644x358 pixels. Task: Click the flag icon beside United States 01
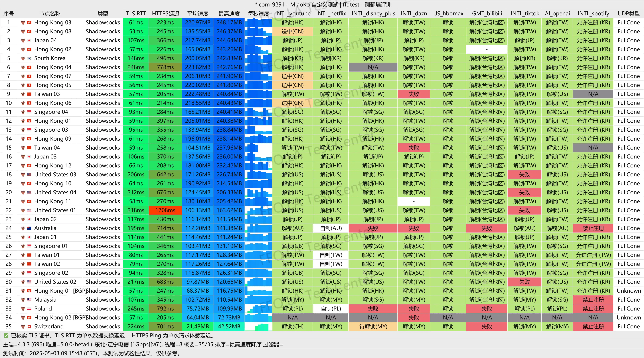coord(29,210)
